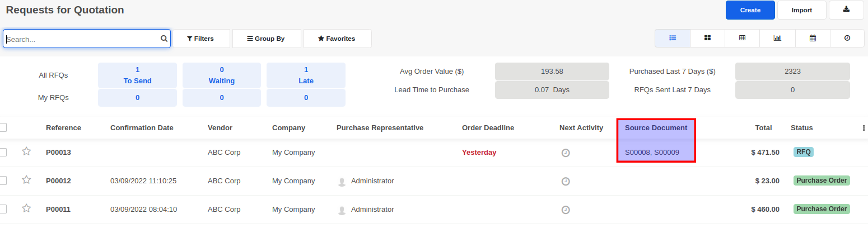Open the Filters dropdown

click(x=200, y=39)
